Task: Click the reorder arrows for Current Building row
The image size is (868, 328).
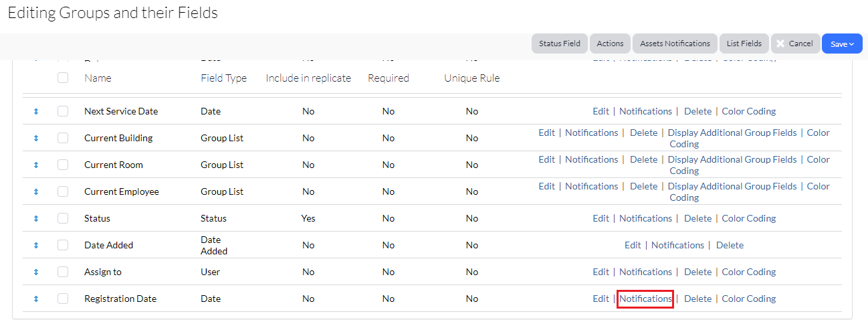Action: (36, 139)
